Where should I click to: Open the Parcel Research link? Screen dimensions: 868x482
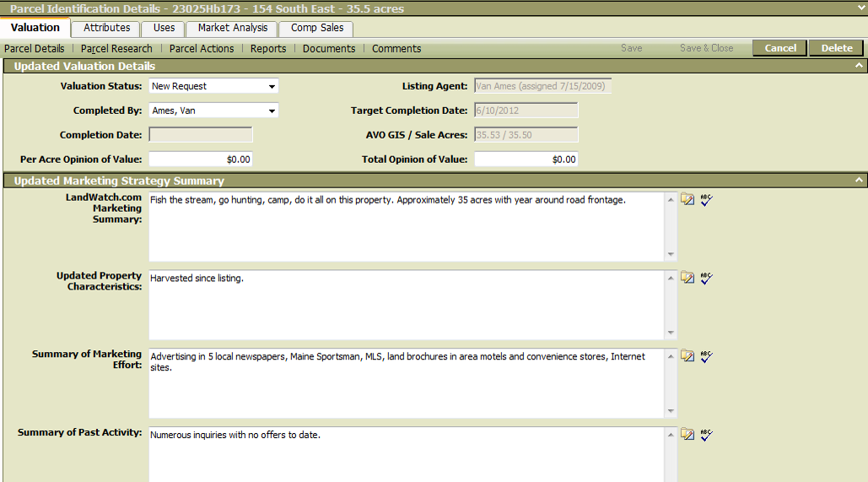point(116,49)
